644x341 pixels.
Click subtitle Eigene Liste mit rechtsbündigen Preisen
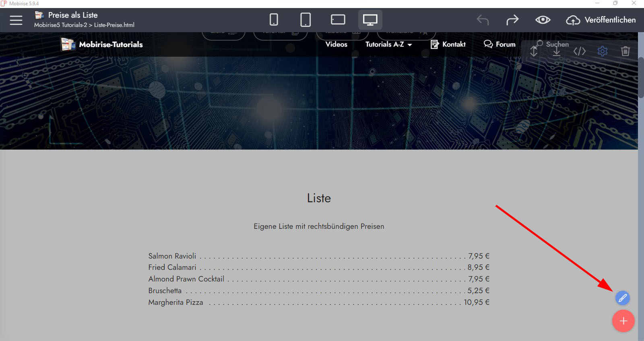(x=319, y=226)
